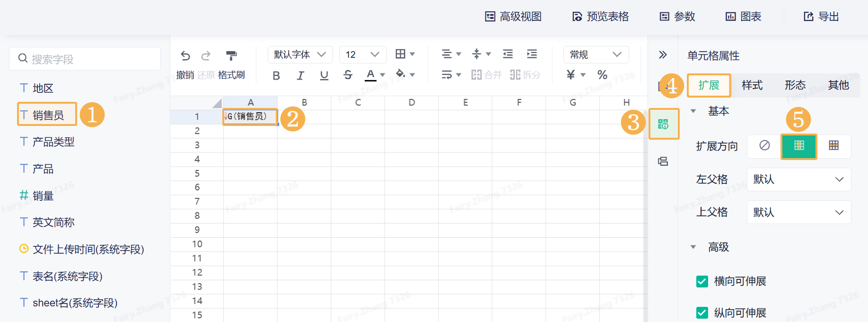Click the 搜索字段 search box
868x322 pixels.
[85, 59]
